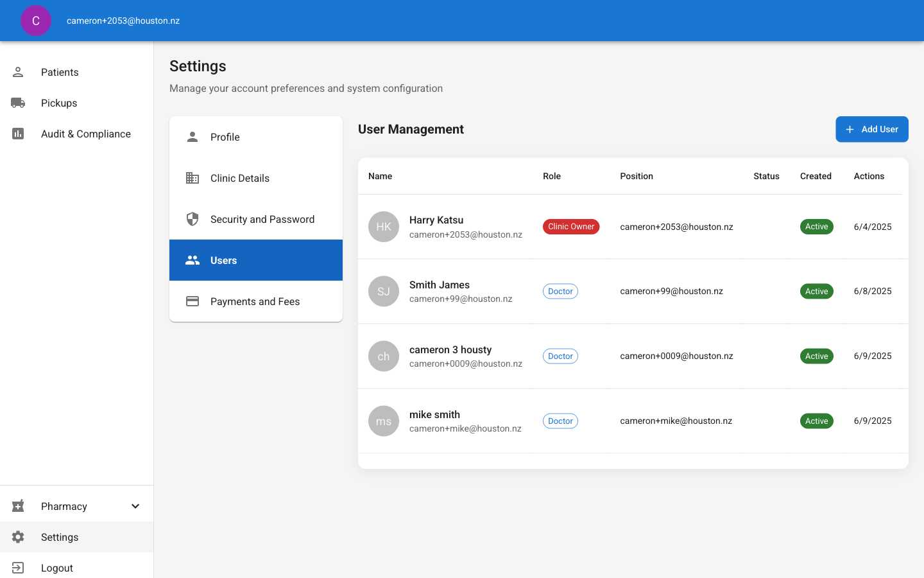
Task: Click the name mike smith
Action: (x=434, y=415)
